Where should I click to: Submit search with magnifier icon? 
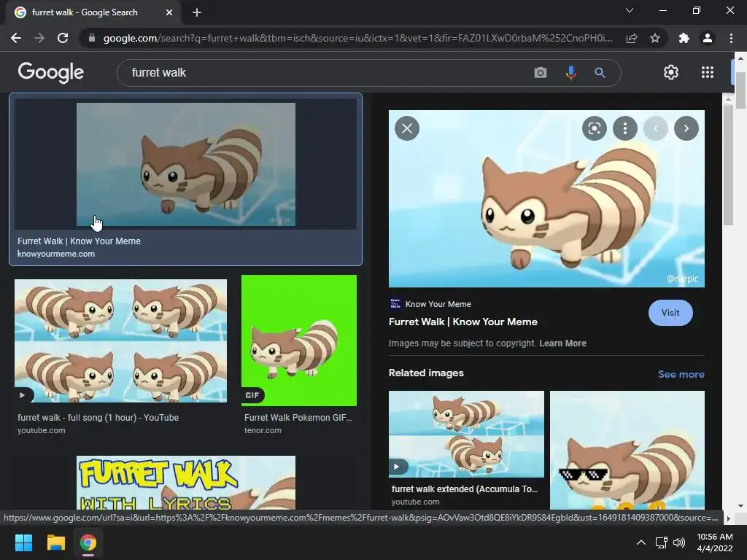pos(600,72)
